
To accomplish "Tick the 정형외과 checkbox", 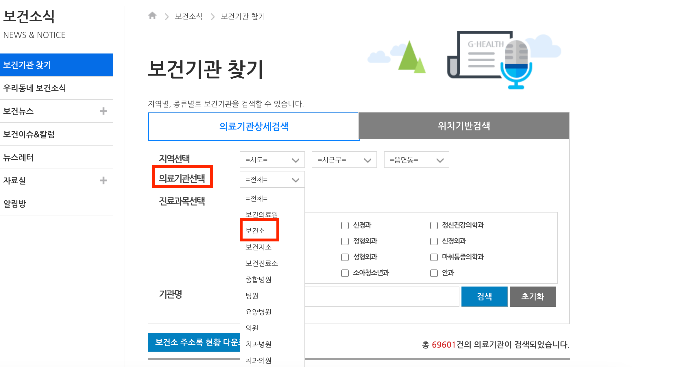I will click(345, 241).
